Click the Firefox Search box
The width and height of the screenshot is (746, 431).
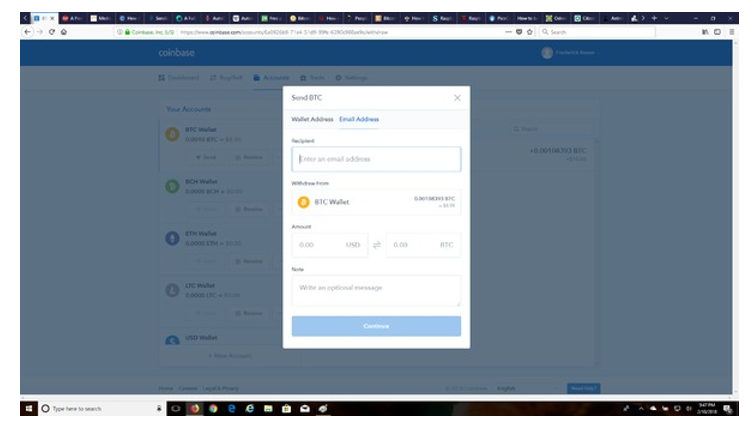click(598, 32)
